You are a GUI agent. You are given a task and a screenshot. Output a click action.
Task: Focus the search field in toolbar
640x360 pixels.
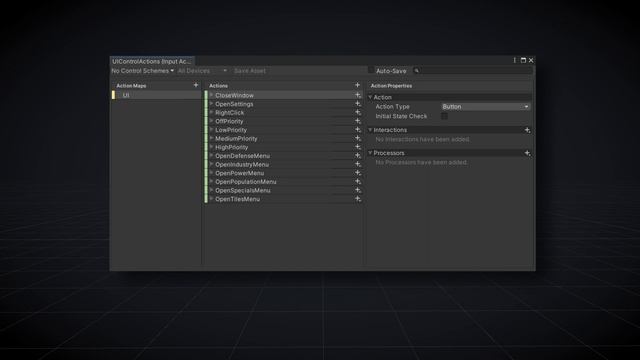(x=473, y=71)
